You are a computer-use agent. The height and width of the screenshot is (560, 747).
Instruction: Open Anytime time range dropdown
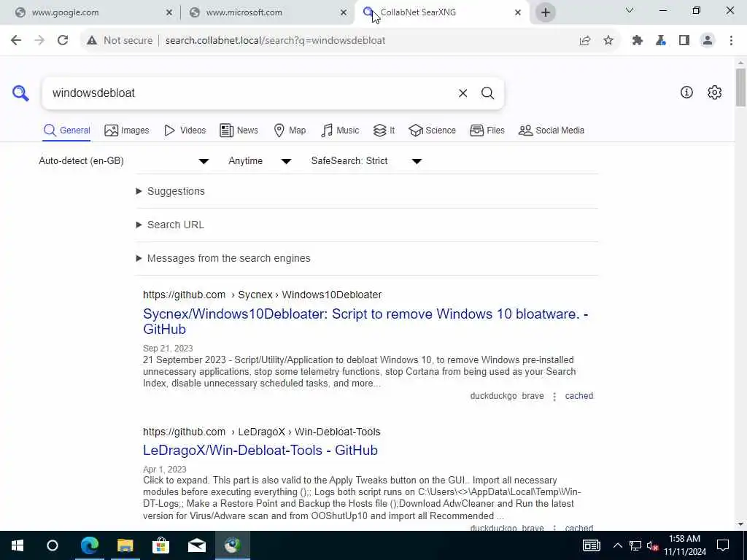(x=259, y=161)
